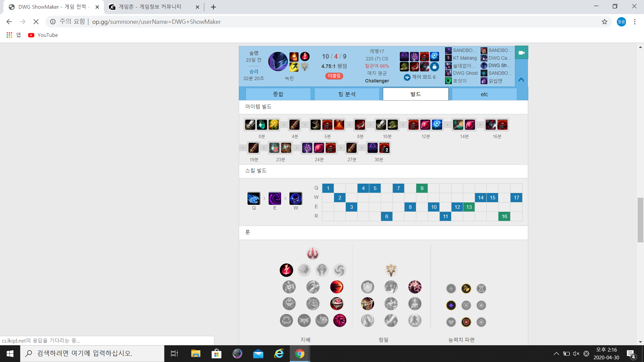Open DWG Ghost player profile link
This screenshot has width=644, height=362.
coord(465,73)
